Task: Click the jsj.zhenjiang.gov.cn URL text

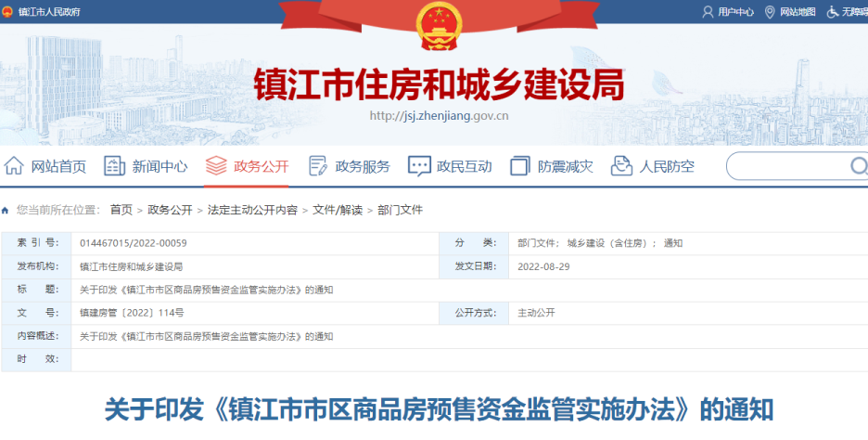Action: (439, 116)
